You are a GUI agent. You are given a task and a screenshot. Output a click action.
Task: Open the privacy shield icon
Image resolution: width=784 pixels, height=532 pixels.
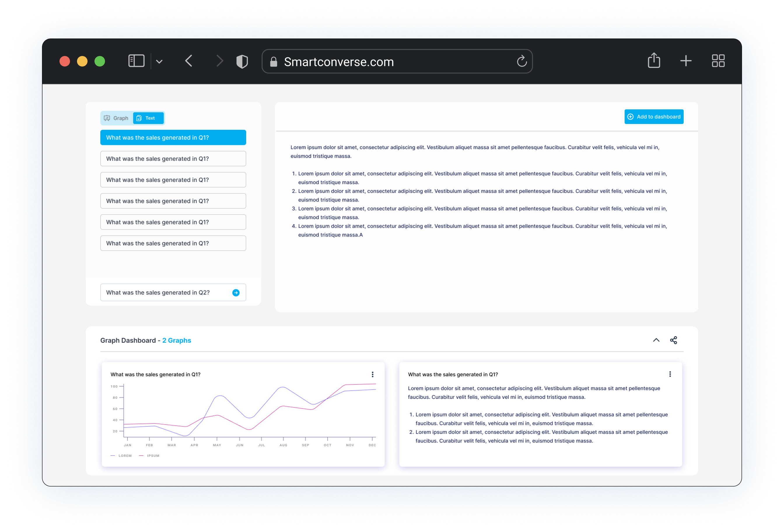[242, 62]
